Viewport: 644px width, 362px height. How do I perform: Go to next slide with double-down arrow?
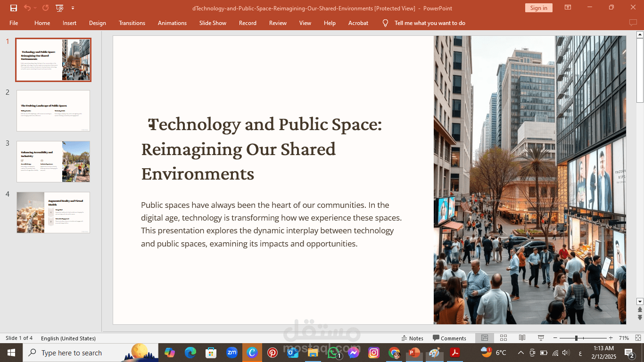[x=640, y=317]
